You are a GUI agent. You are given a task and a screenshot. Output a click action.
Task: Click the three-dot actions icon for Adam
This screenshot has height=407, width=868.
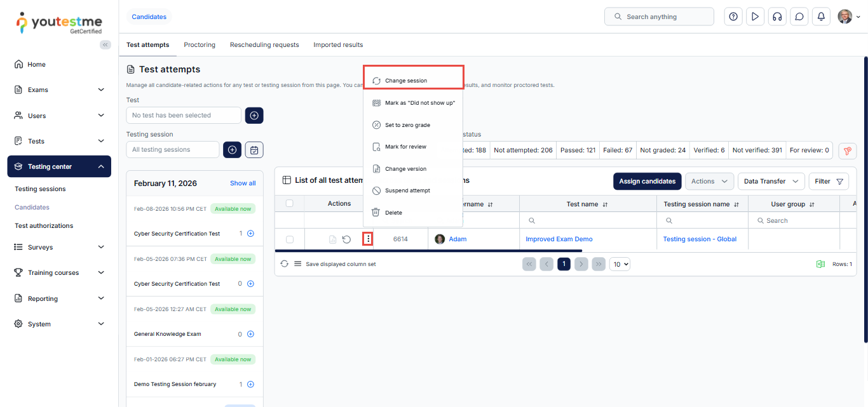[x=369, y=239]
